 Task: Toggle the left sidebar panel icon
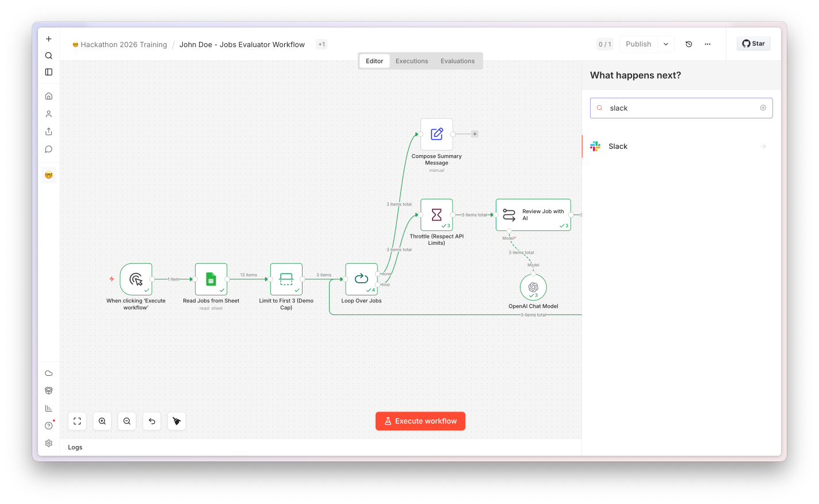[49, 72]
